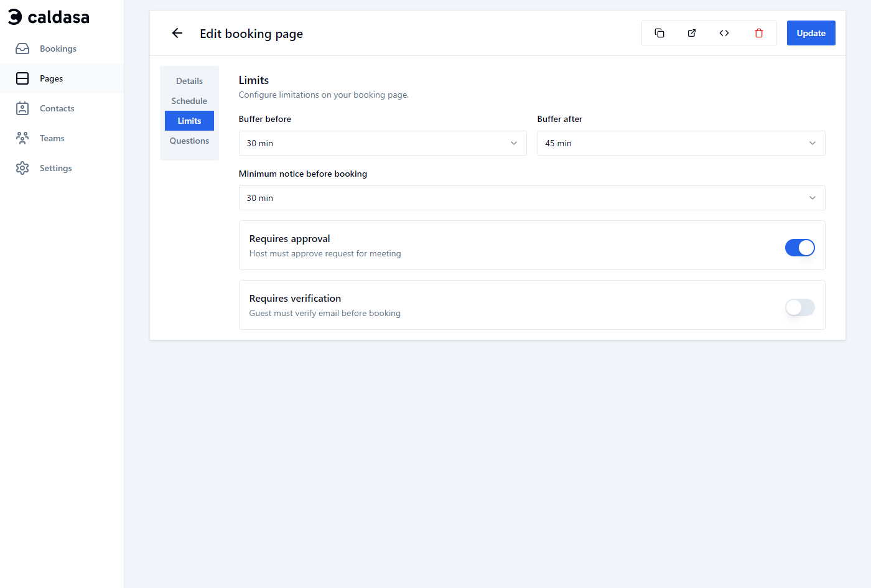The image size is (871, 588).
Task: Open the booking page in new tab icon
Action: 692,33
